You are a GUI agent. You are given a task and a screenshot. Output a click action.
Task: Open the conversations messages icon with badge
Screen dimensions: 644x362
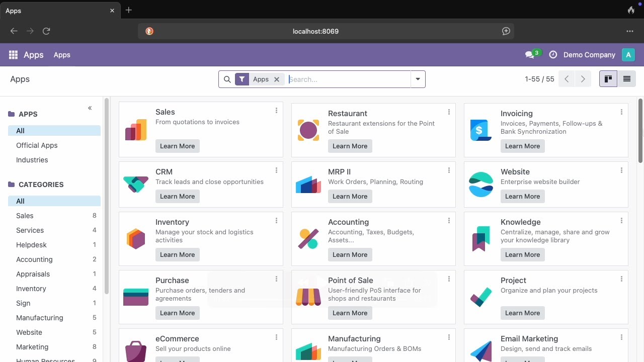pyautogui.click(x=533, y=54)
